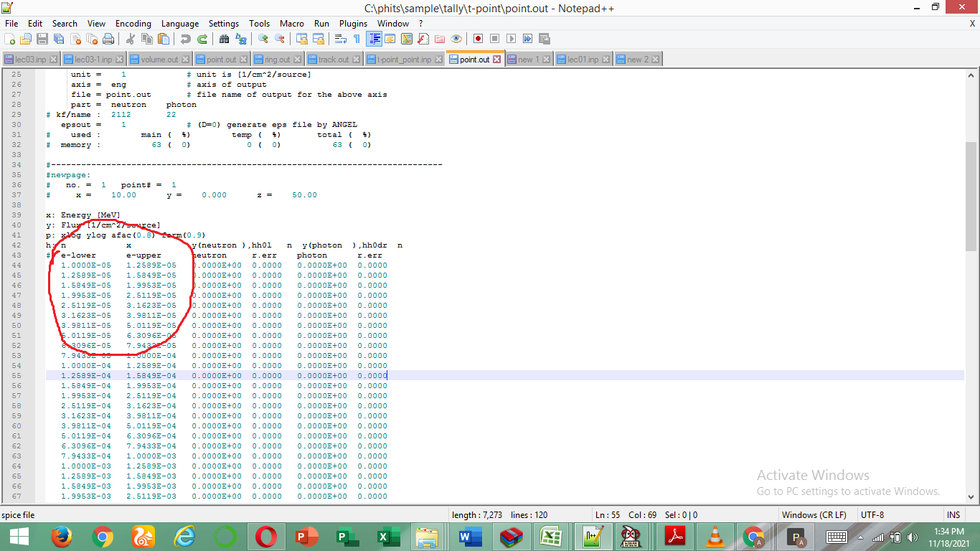Open the Edit menu
Viewport: 980px width, 551px height.
(35, 24)
